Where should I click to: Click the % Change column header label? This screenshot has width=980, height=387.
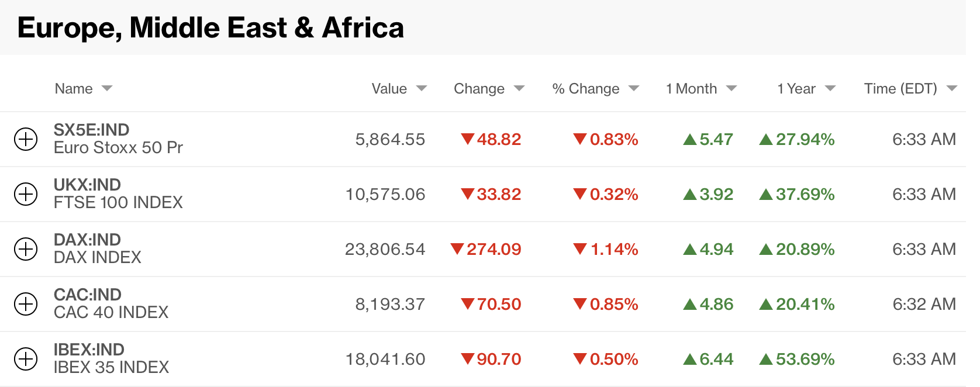585,89
